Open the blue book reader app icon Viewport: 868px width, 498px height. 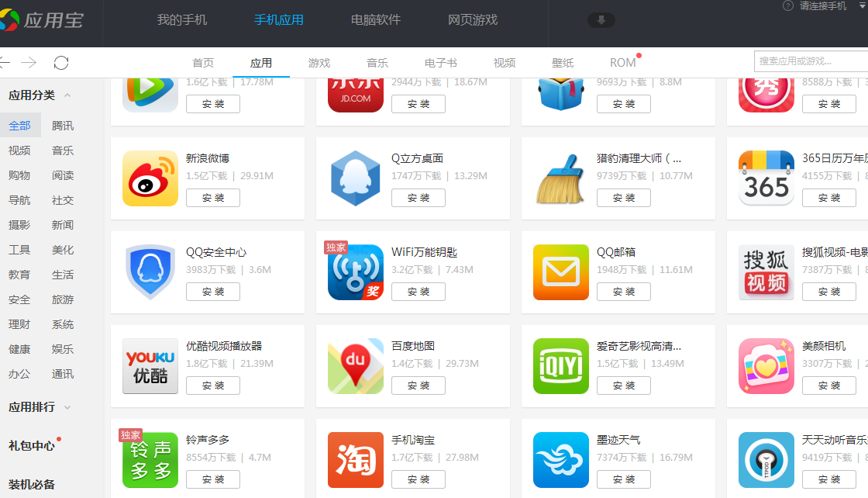(x=561, y=95)
